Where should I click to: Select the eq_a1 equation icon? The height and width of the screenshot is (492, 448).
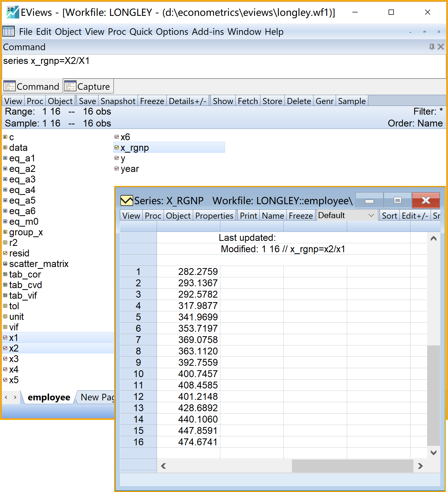point(5,158)
